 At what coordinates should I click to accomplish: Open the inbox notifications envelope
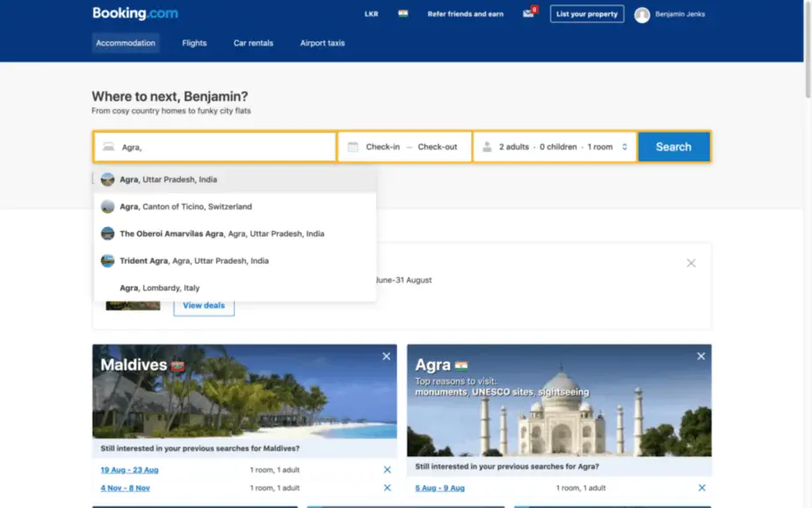click(x=529, y=13)
